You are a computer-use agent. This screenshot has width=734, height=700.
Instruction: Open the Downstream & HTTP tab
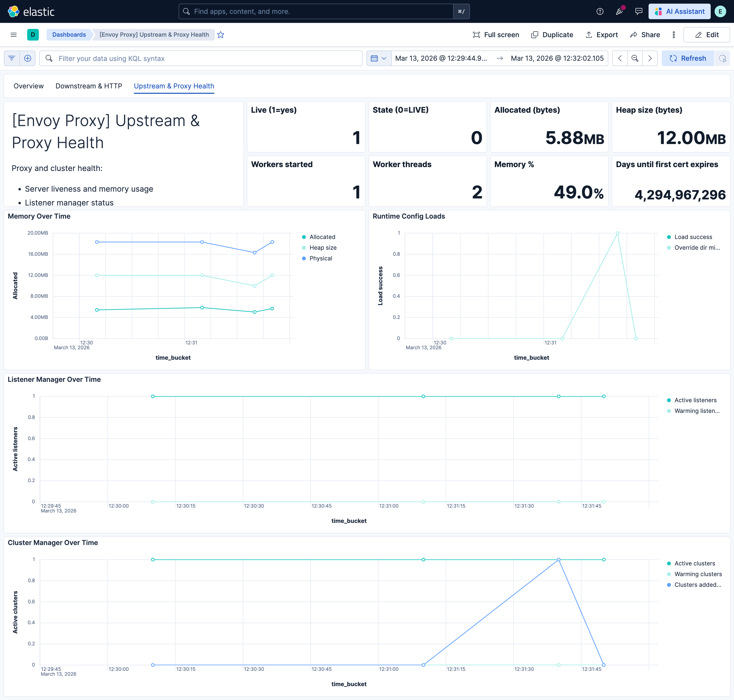88,86
